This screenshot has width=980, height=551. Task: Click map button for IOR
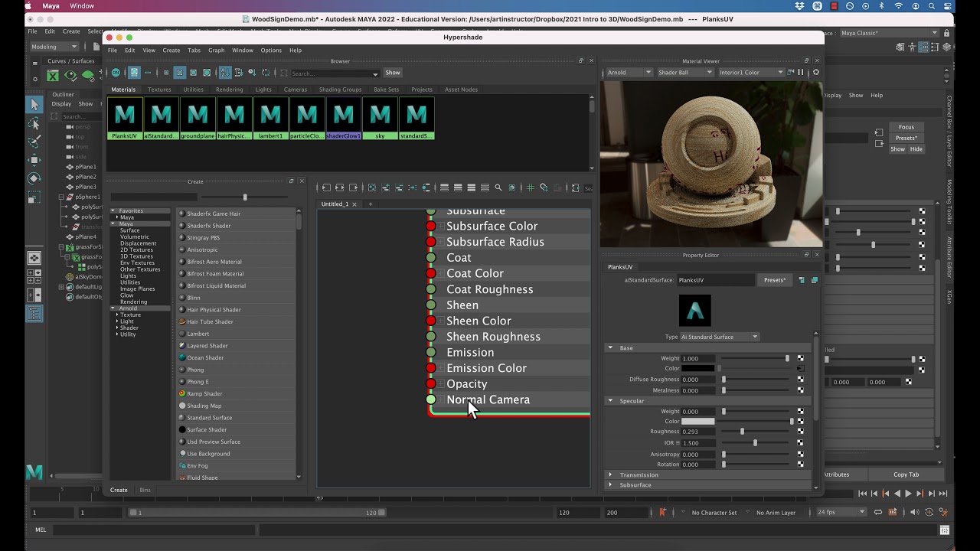point(801,442)
